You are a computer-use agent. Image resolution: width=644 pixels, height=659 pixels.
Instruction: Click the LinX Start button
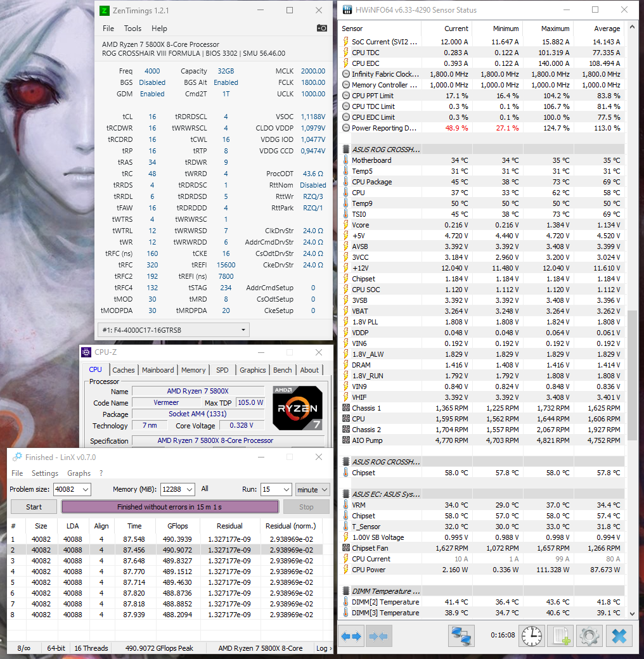(x=34, y=507)
